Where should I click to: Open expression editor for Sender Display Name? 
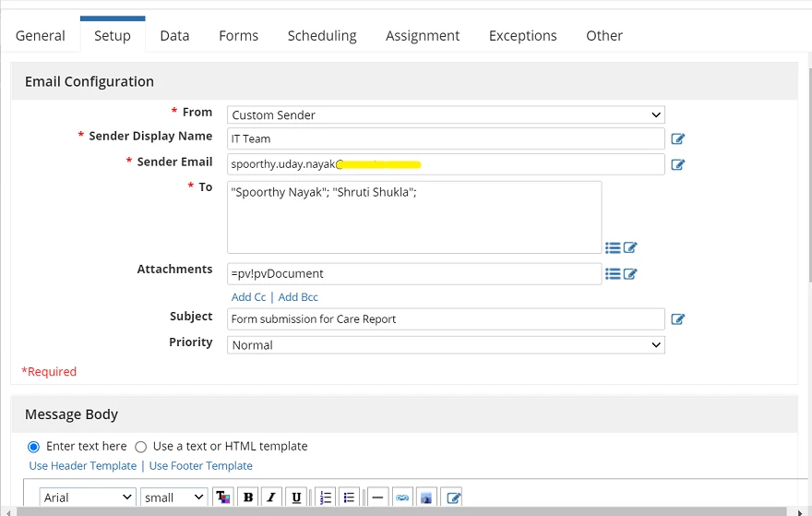pos(678,138)
